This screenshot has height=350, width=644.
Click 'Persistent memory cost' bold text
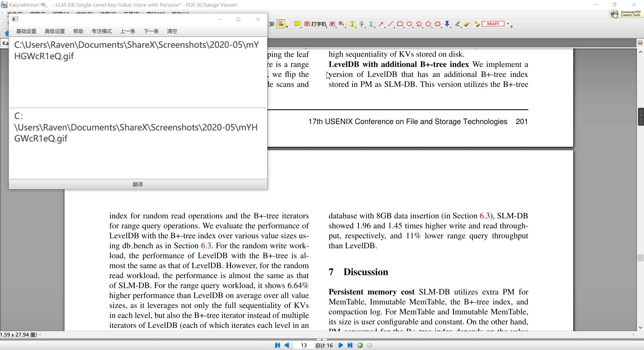[x=372, y=292]
